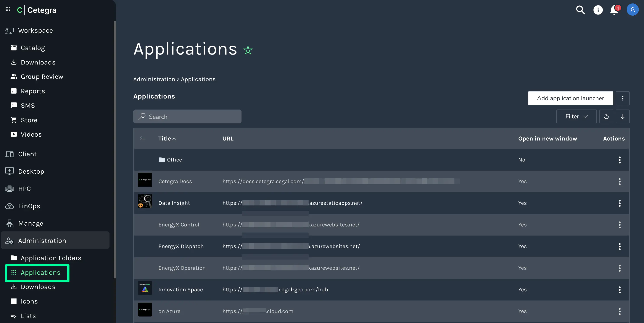Screen dimensions: 644x323
Task: Open the app grid launcher icon
Action: (8, 9)
